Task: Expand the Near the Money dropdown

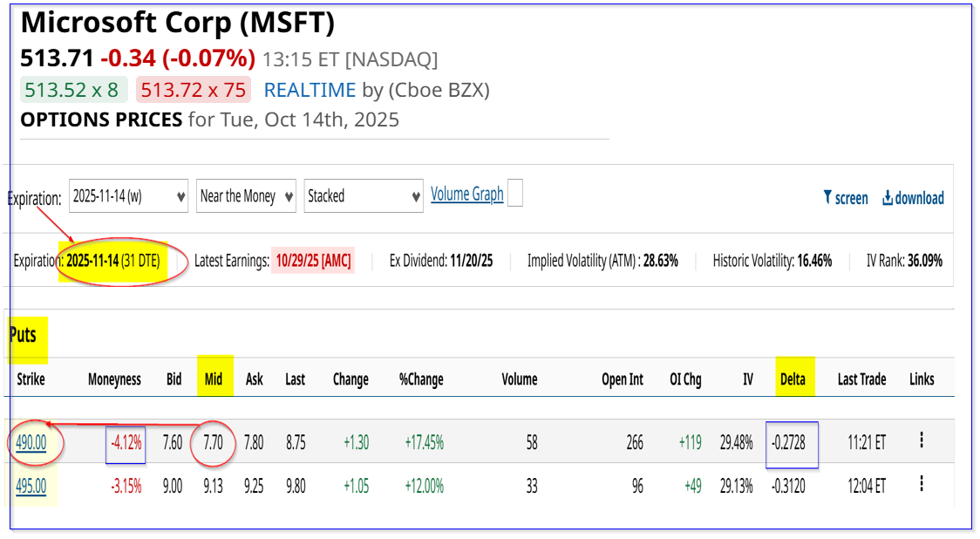Action: click(247, 196)
